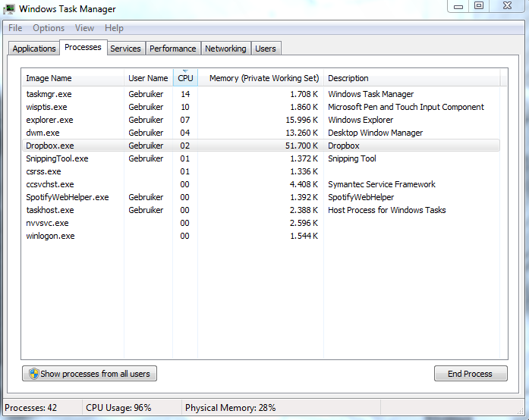Click shield icon on Show processes button
The width and height of the screenshot is (529, 420).
pyautogui.click(x=33, y=374)
